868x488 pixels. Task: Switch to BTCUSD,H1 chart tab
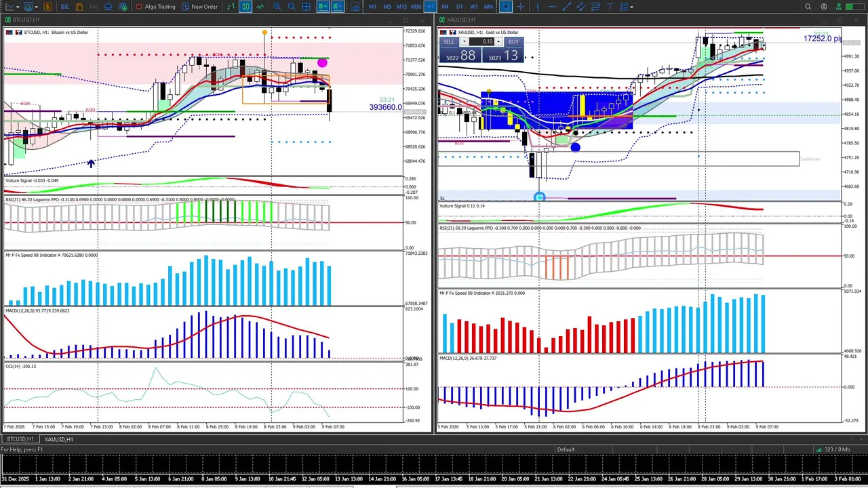[20, 439]
